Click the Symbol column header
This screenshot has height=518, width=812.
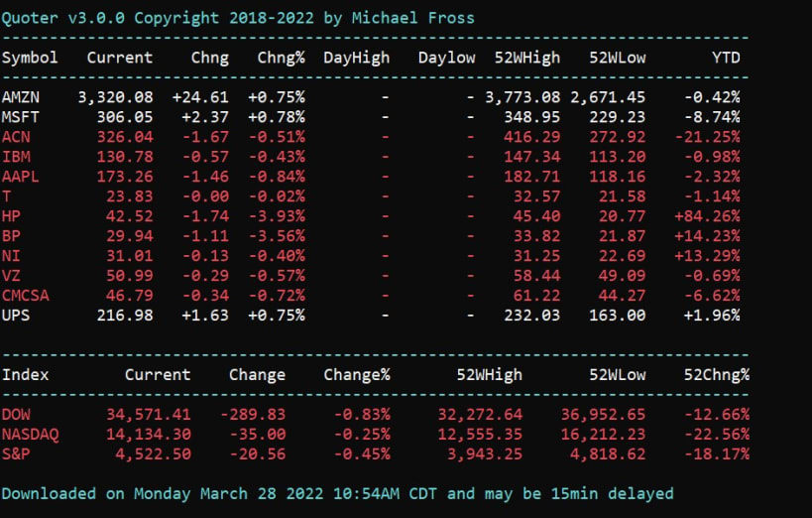point(30,58)
